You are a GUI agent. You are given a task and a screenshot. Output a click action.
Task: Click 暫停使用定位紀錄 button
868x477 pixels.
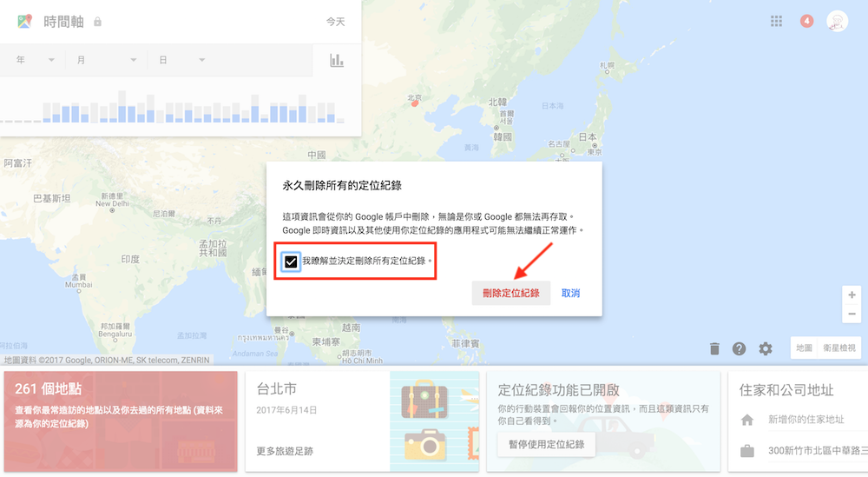click(546, 444)
